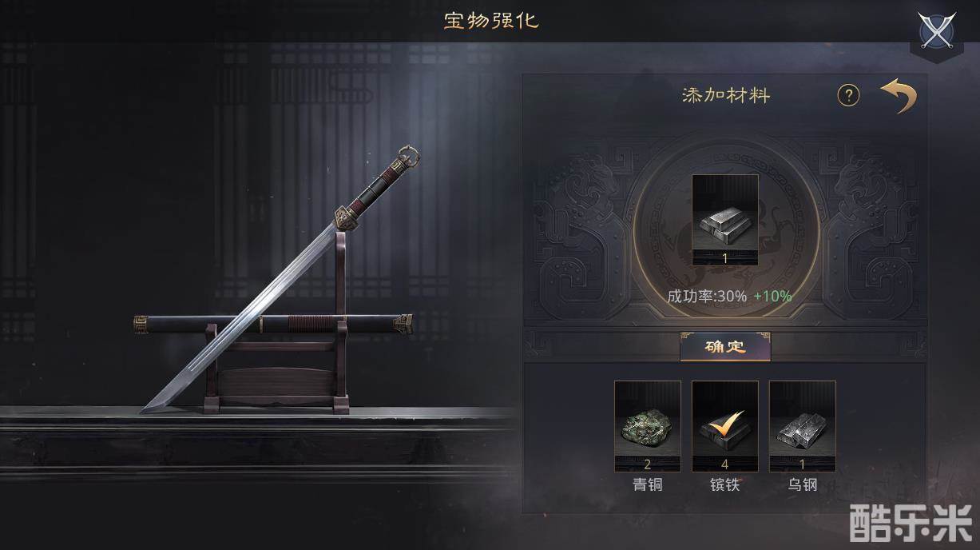Remove the ingot from the center material slot
Screen dimensions: 980x550
pos(725,220)
